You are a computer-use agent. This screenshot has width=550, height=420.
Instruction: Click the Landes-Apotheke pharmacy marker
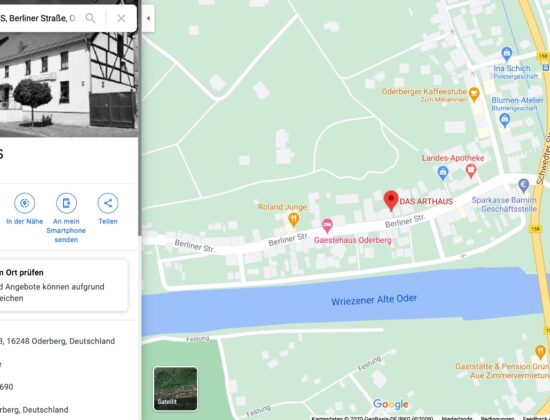click(471, 171)
